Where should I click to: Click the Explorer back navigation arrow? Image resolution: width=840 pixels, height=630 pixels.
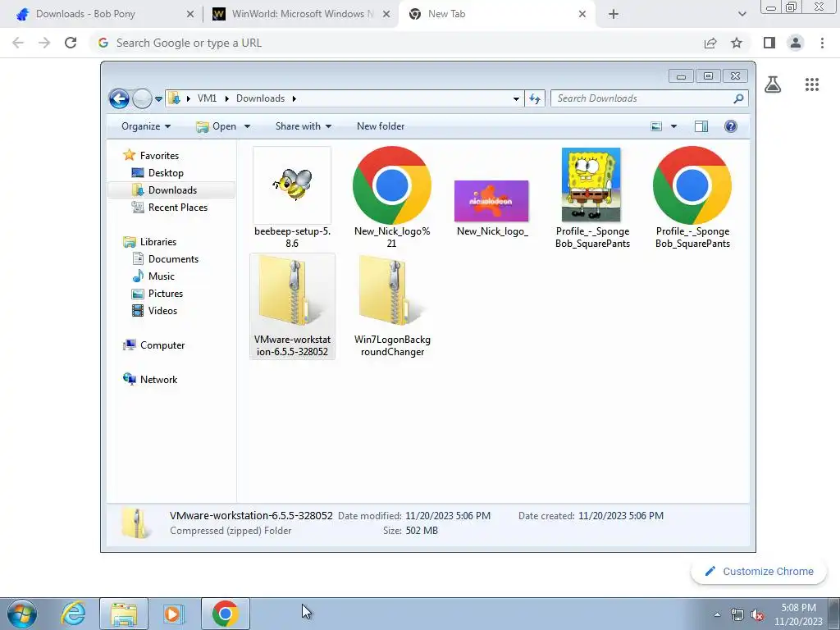click(119, 98)
